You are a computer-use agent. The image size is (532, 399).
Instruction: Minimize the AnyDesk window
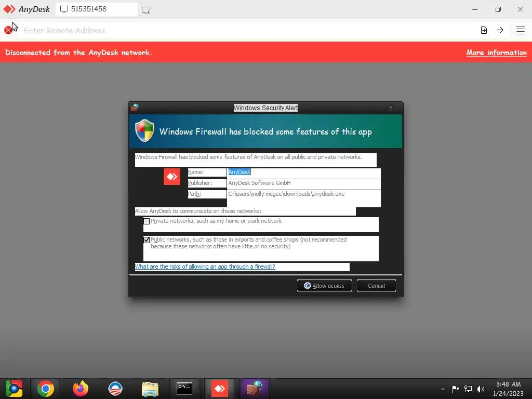475,9
